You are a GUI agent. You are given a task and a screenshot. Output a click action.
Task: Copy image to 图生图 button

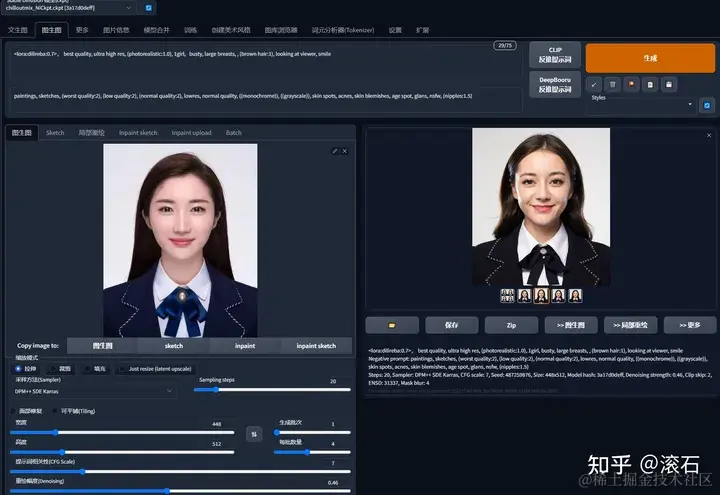click(x=102, y=346)
